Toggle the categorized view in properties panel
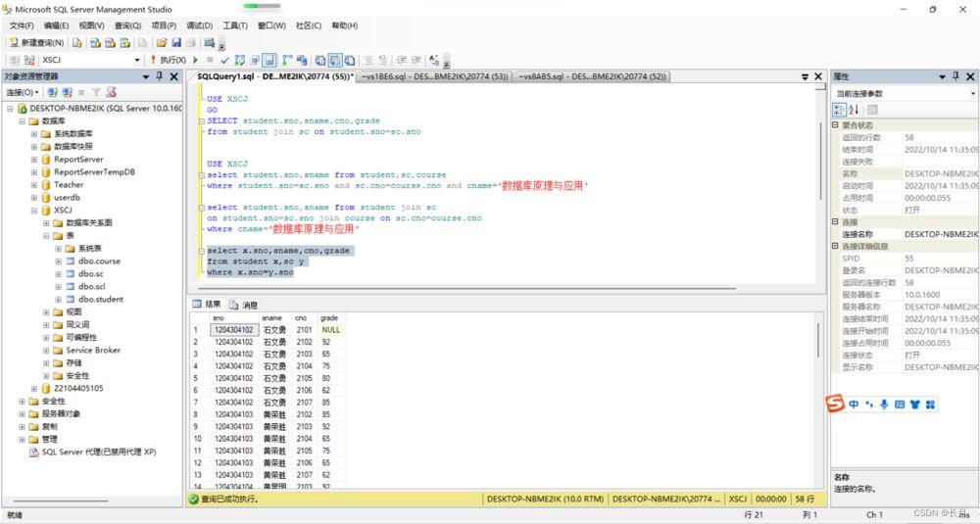This screenshot has height=524, width=980. [x=840, y=110]
